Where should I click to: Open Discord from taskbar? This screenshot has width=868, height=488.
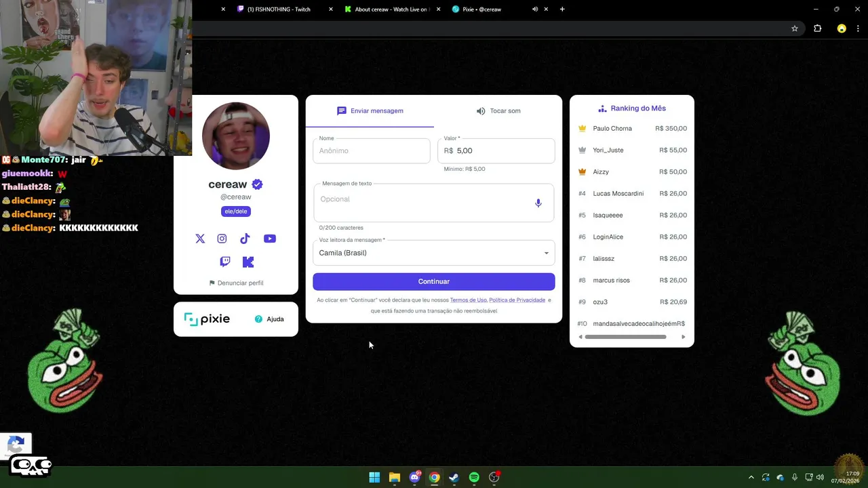[x=415, y=477]
